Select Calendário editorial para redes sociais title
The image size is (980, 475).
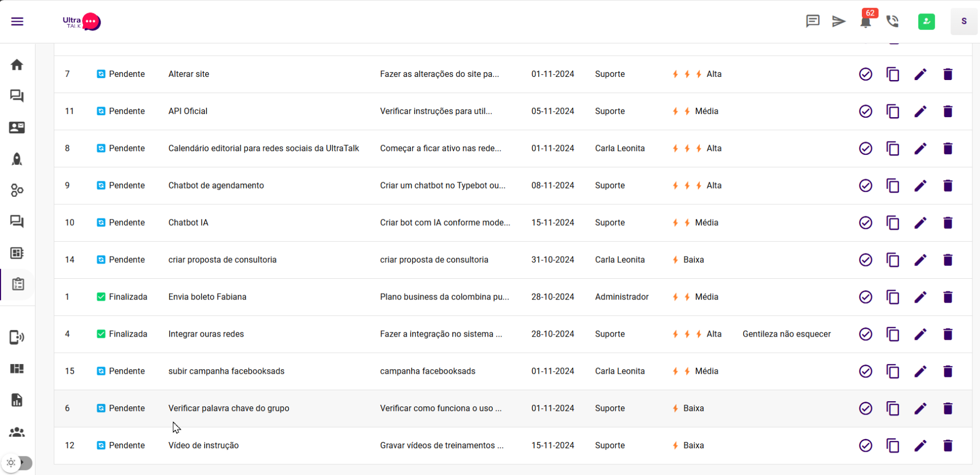coord(264,148)
